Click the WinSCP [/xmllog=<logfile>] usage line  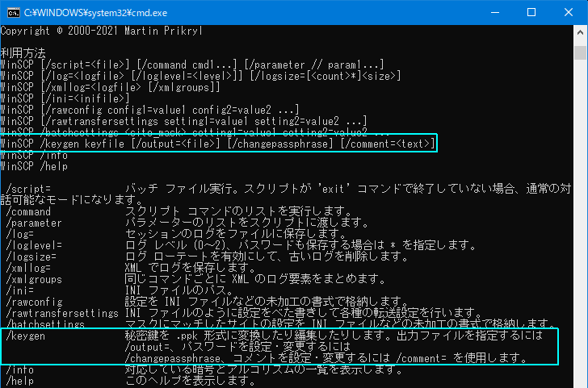pyautogui.click(x=110, y=87)
